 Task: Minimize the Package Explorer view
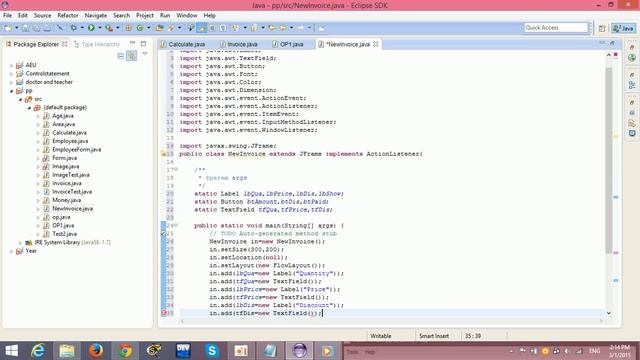click(132, 43)
